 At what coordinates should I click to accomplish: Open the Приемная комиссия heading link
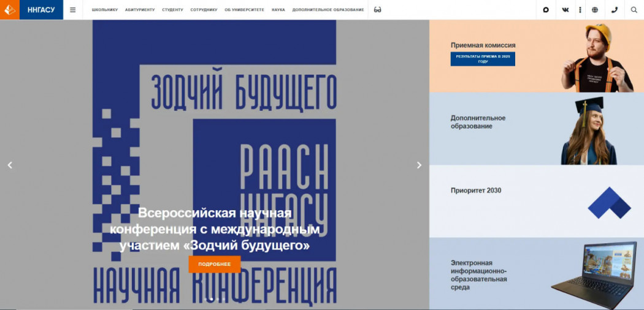tap(483, 45)
